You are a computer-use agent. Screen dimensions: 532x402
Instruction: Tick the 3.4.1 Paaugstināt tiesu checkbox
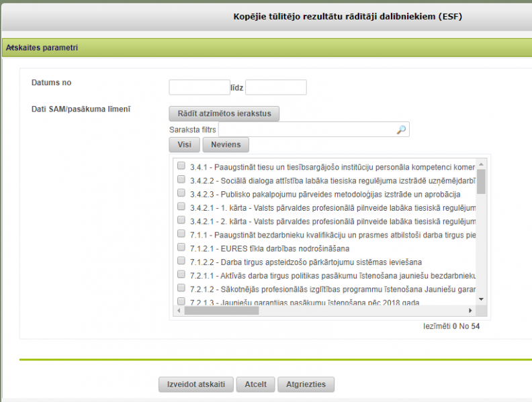(x=181, y=166)
